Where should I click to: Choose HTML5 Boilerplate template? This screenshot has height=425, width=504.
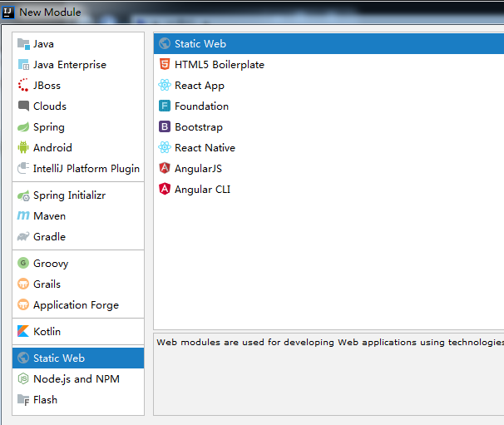click(329, 64)
